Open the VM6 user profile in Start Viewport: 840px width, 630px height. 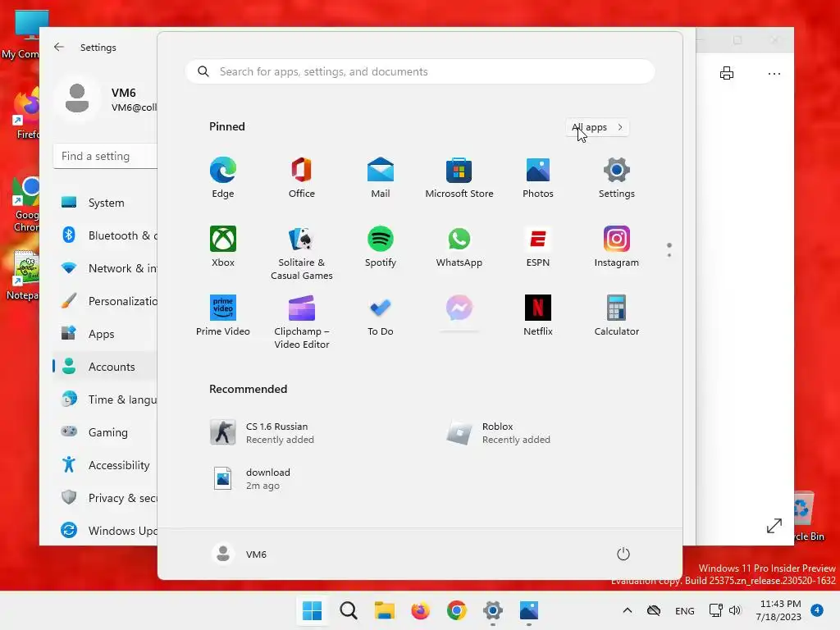tap(240, 554)
